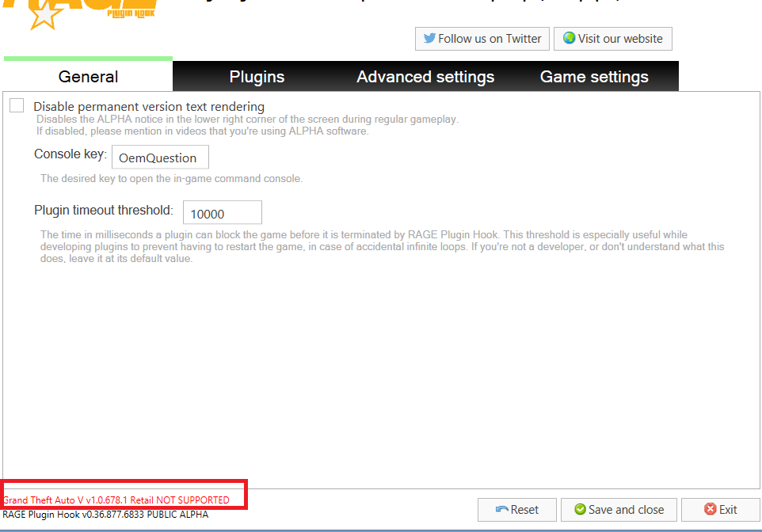Click the 'Plugin timeout threshold:' label
This screenshot has height=532, width=762.
pos(104,210)
